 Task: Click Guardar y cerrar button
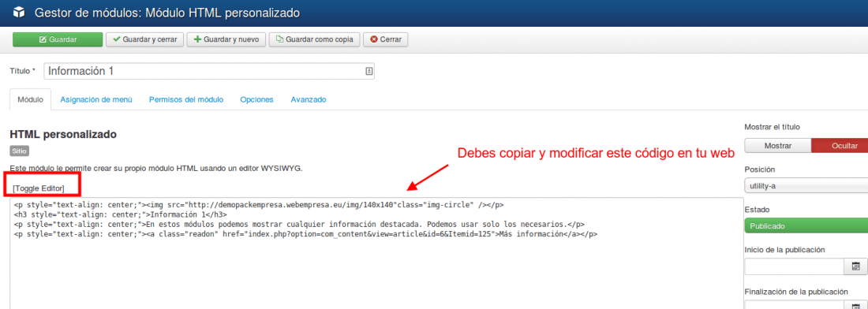point(144,39)
